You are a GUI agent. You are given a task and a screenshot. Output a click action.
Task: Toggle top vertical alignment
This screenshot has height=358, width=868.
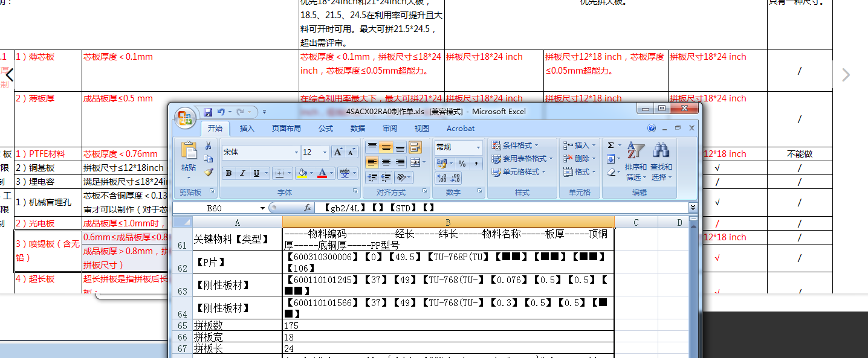tap(372, 147)
